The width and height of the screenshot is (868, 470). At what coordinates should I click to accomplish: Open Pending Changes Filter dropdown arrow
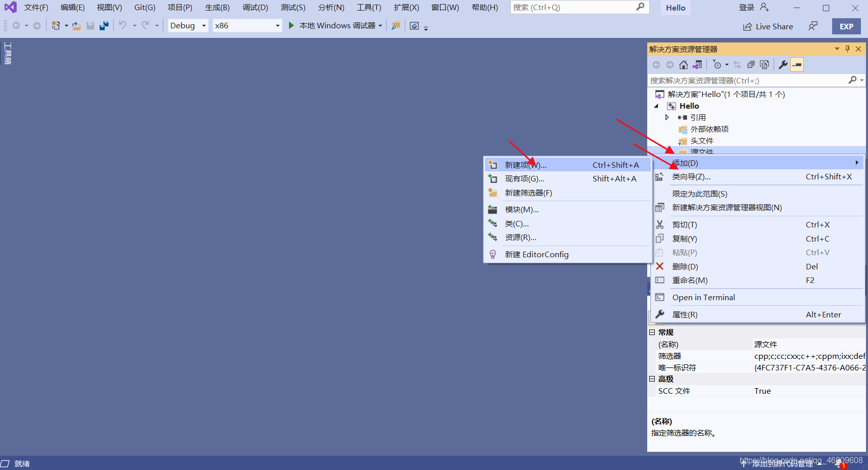tap(727, 65)
